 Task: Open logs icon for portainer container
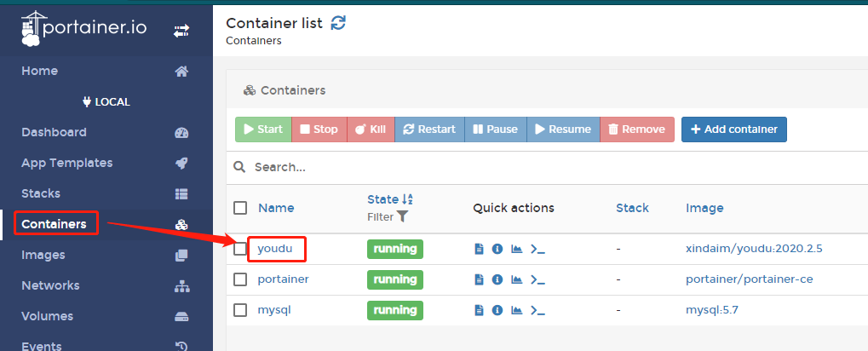(x=480, y=279)
